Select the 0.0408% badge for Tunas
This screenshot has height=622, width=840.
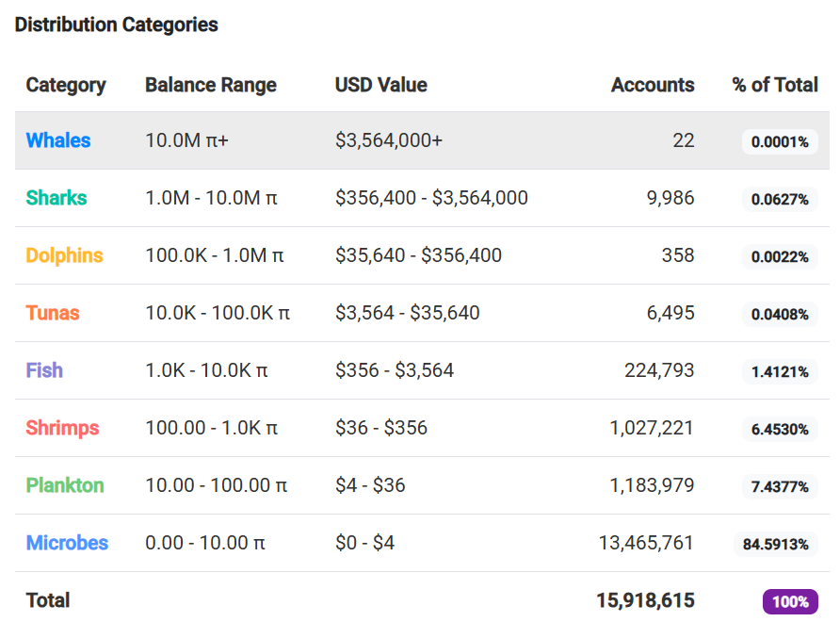pos(780,314)
